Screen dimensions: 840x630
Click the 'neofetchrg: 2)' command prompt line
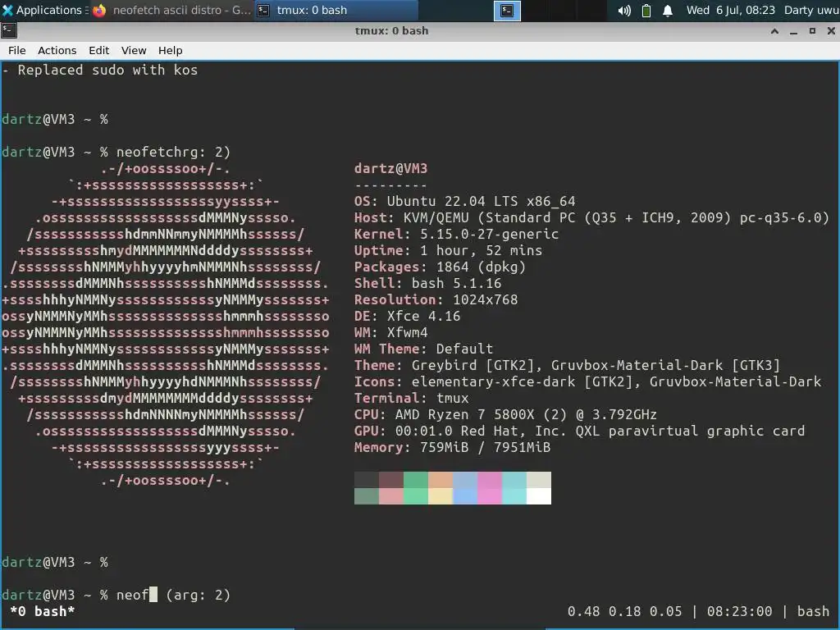pyautogui.click(x=116, y=152)
